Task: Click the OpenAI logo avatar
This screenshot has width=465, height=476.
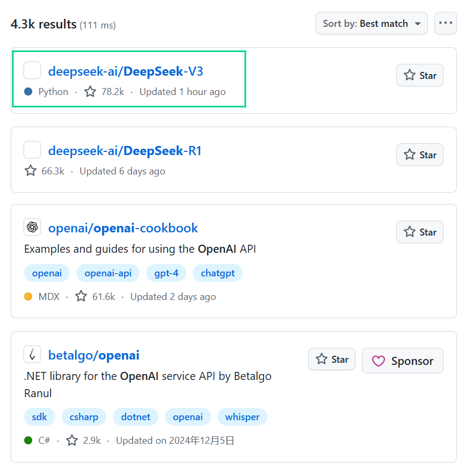Action: 32,227
